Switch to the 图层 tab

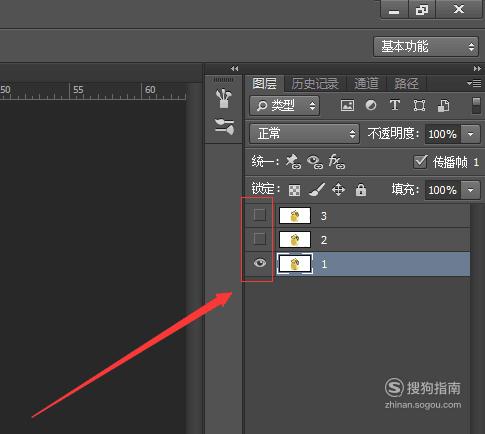[x=265, y=83]
